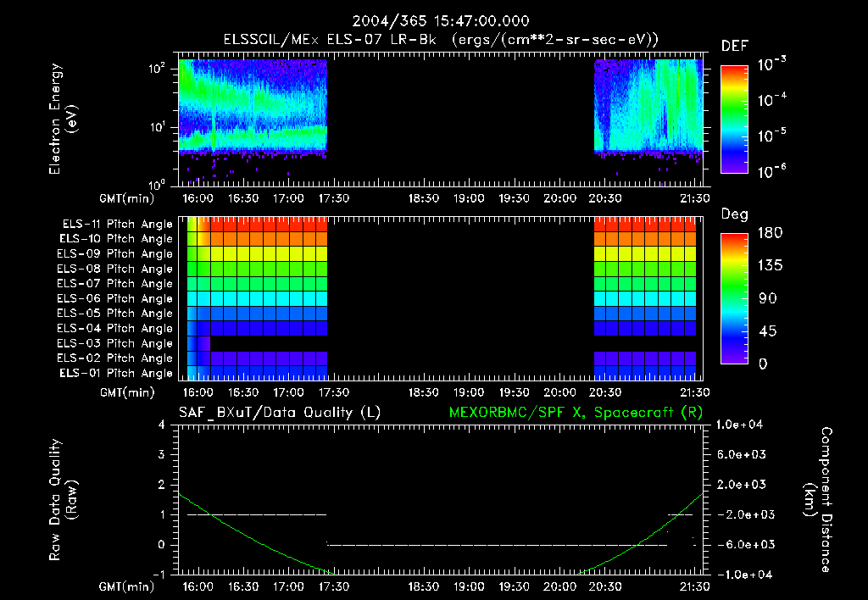This screenshot has width=868, height=600.
Task: Select the 10^-4 DEF scale label
Action: [x=771, y=100]
